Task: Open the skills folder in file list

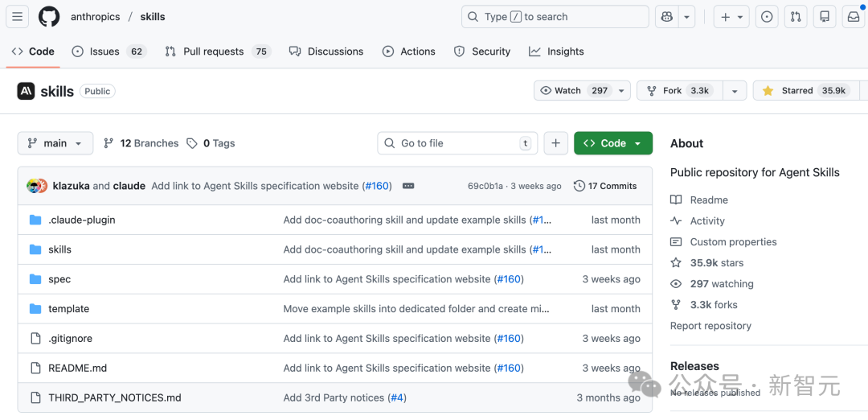Action: [x=59, y=249]
